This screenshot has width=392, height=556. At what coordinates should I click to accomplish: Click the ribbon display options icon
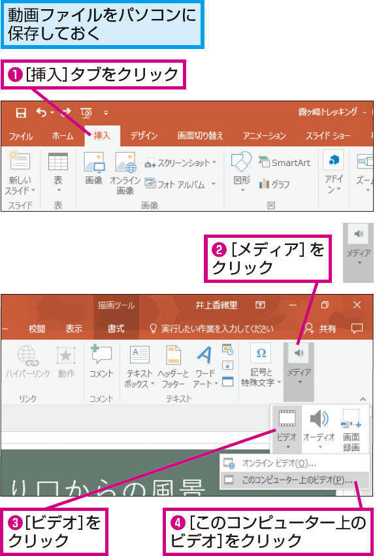coord(260,305)
